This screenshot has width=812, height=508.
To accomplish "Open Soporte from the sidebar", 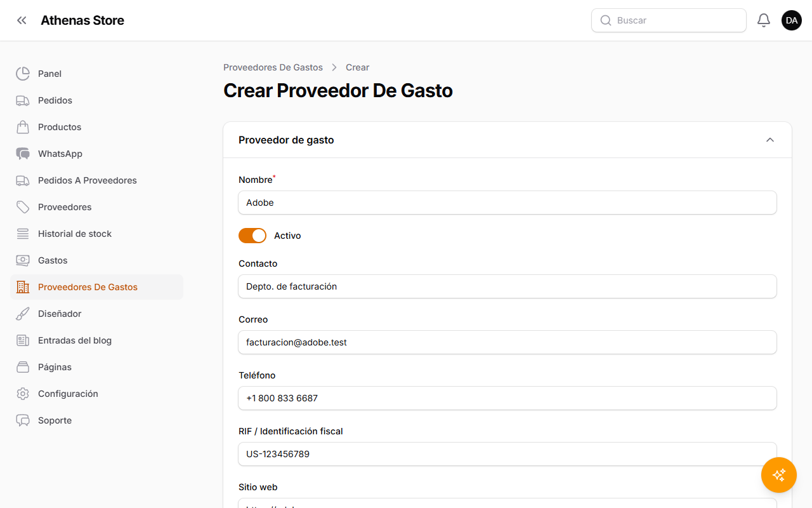I will point(96,420).
